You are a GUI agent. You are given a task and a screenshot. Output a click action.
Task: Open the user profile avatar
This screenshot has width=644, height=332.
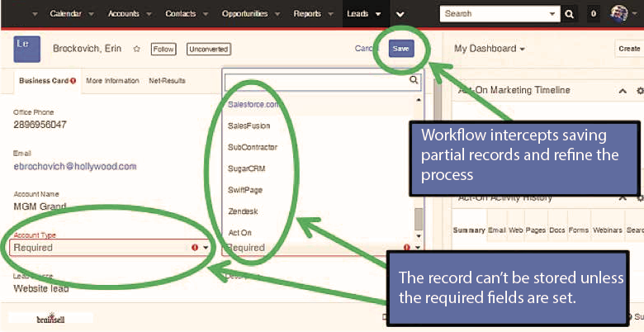tap(619, 14)
